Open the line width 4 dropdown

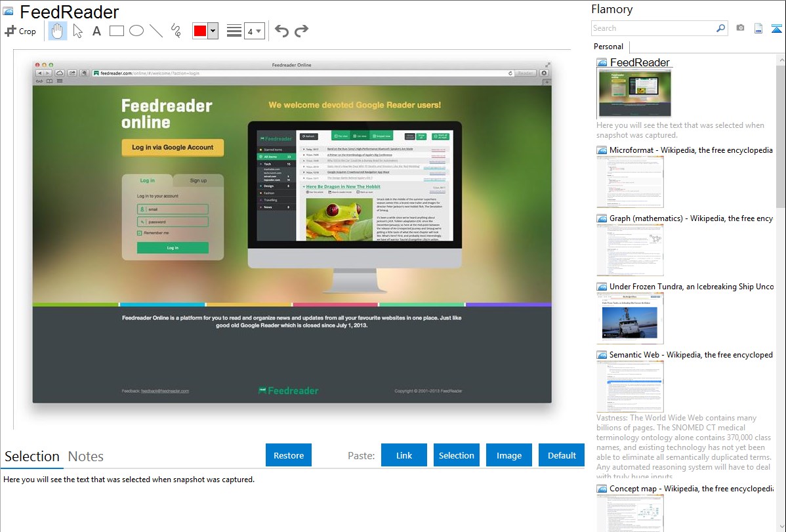[x=254, y=31]
